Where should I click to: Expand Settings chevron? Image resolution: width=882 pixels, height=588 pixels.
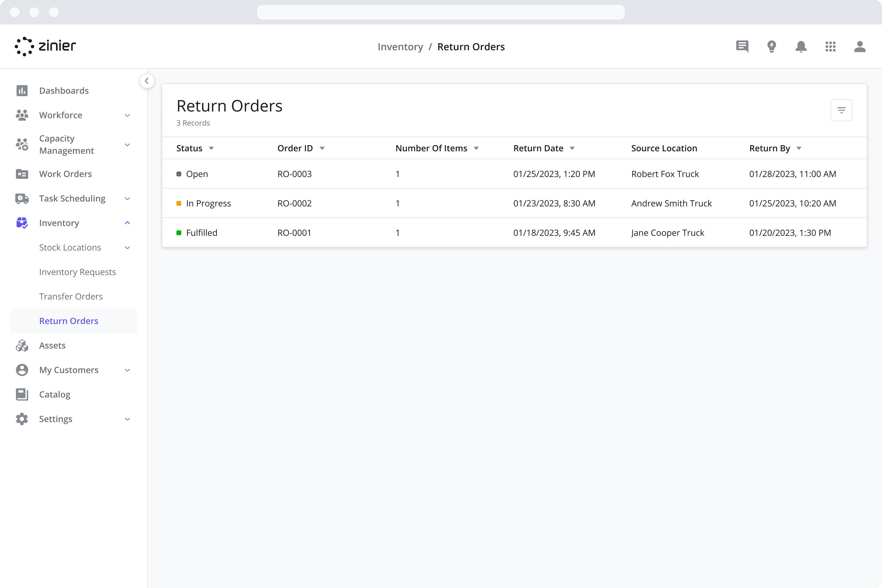pyautogui.click(x=127, y=419)
